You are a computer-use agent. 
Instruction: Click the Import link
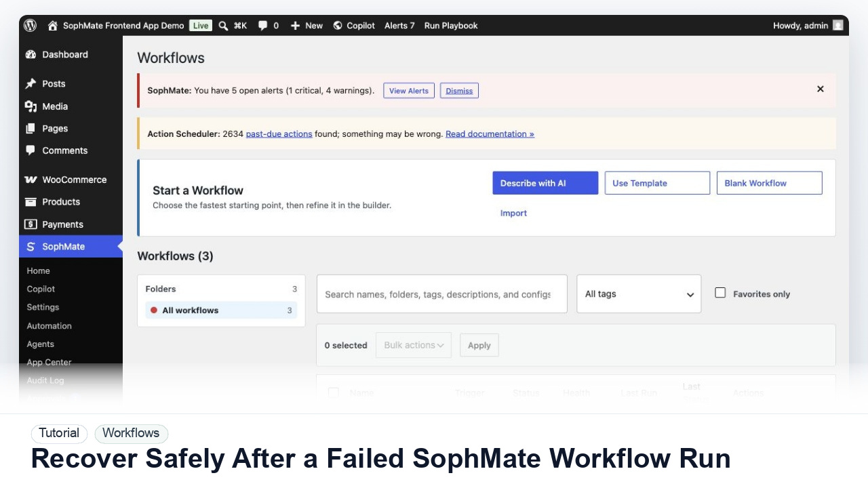point(513,213)
